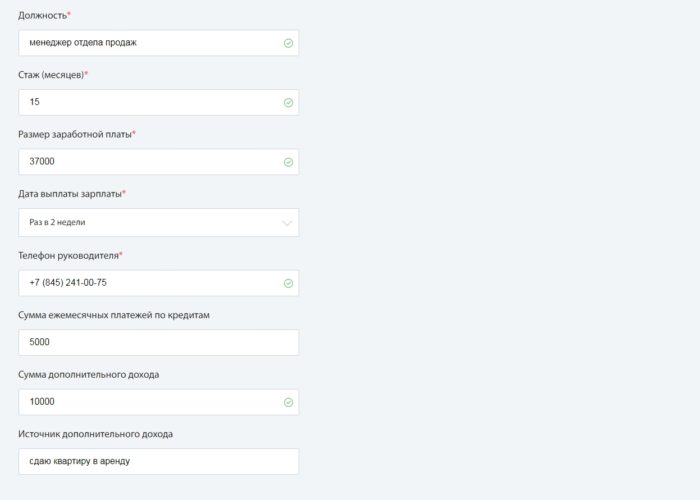Viewport: 700px width, 500px height.
Task: Click the green checkmark next to 10000
Action: point(288,402)
